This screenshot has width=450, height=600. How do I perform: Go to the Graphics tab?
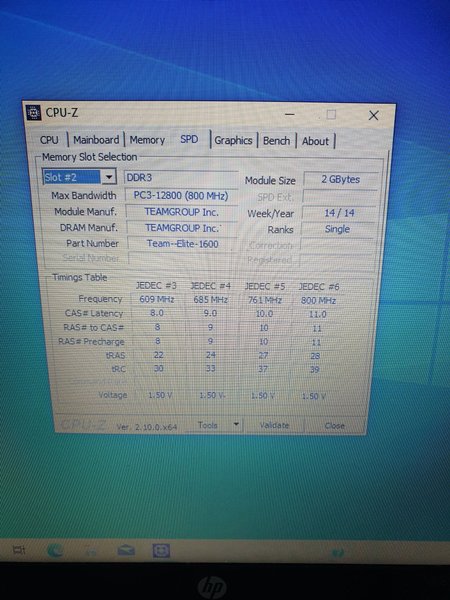click(x=233, y=140)
